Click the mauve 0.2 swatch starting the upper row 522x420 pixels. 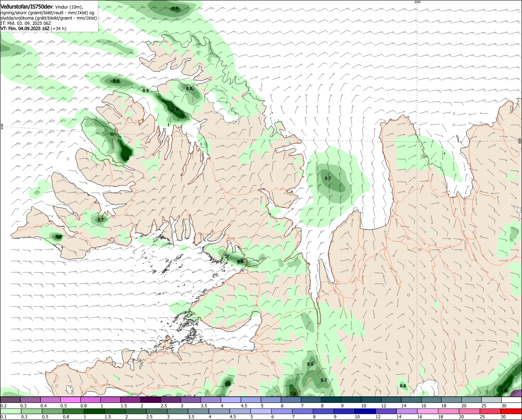10,400
